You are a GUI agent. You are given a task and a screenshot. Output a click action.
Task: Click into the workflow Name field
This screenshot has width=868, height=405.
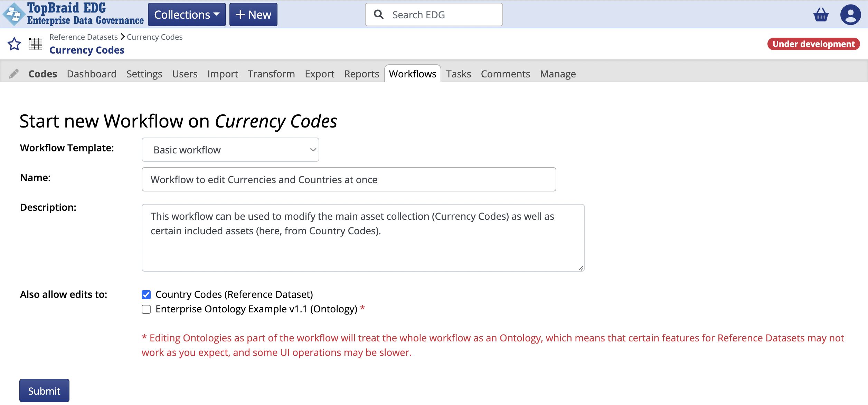[x=349, y=179]
